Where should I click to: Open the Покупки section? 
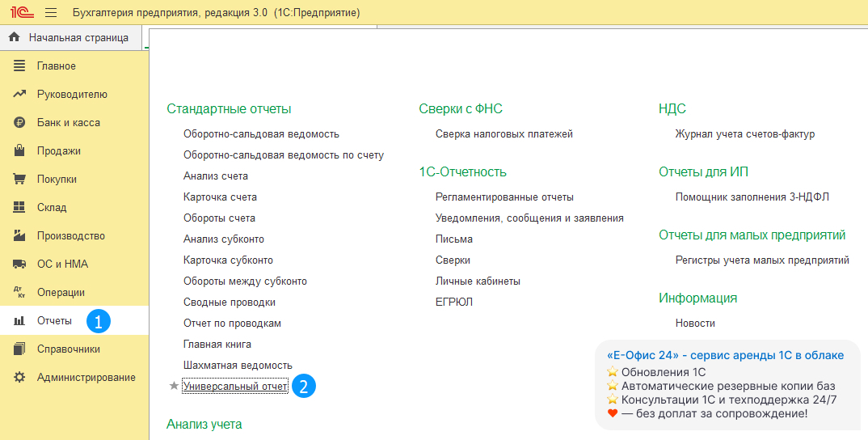click(74, 179)
